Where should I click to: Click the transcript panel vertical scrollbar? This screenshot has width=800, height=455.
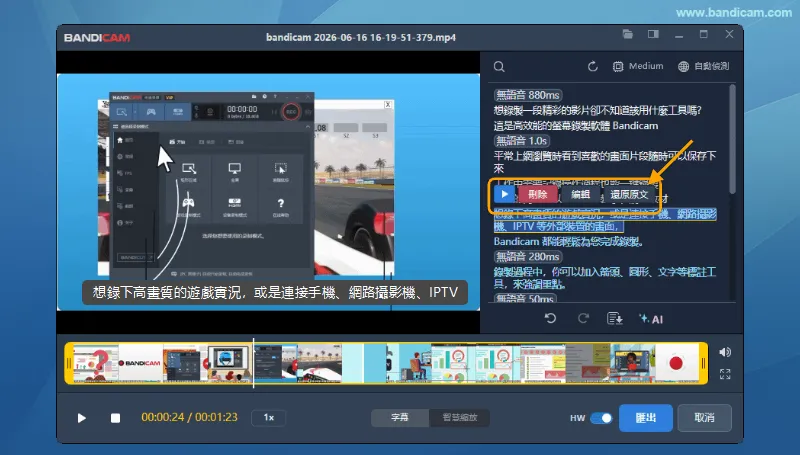[732, 139]
